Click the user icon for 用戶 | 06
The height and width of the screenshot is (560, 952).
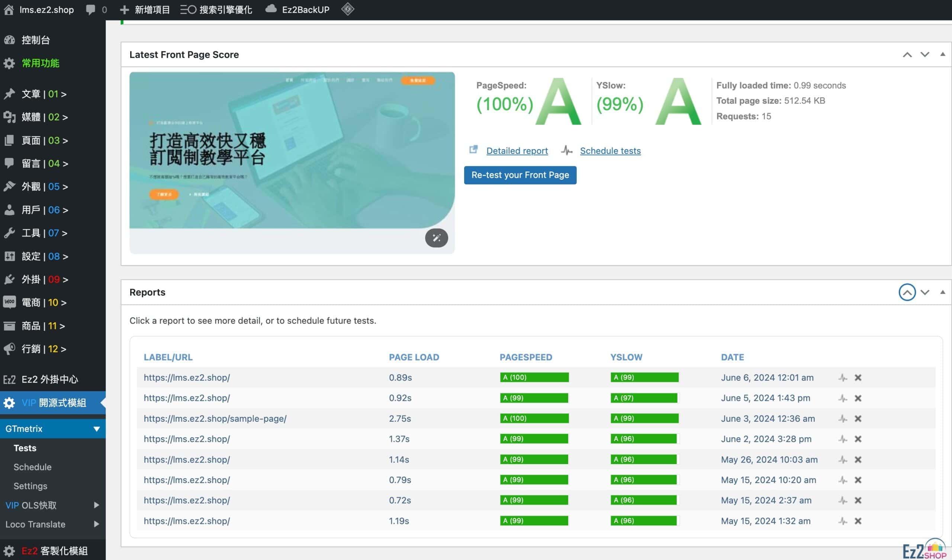pos(9,210)
